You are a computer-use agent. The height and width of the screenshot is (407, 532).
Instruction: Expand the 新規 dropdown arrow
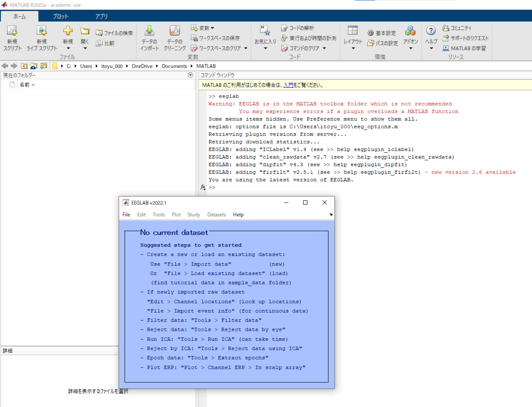(67, 48)
